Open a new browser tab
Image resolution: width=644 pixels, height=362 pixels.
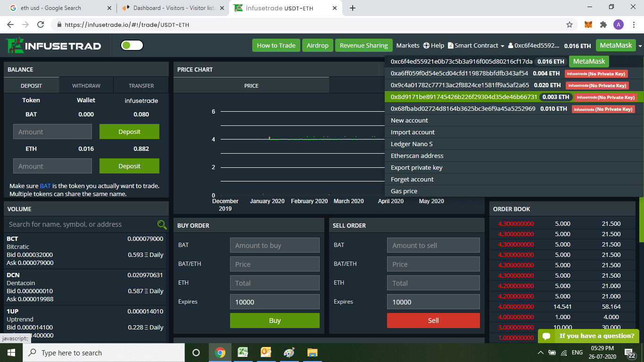pyautogui.click(x=353, y=8)
